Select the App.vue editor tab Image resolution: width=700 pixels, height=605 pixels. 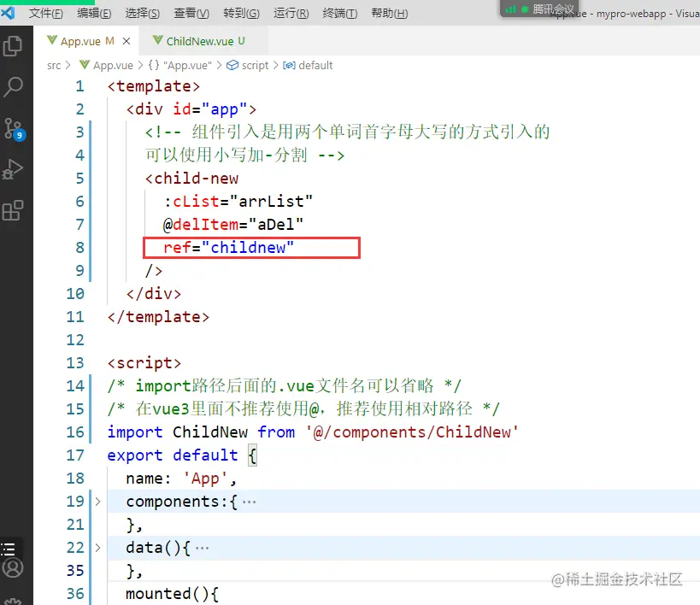click(83, 39)
